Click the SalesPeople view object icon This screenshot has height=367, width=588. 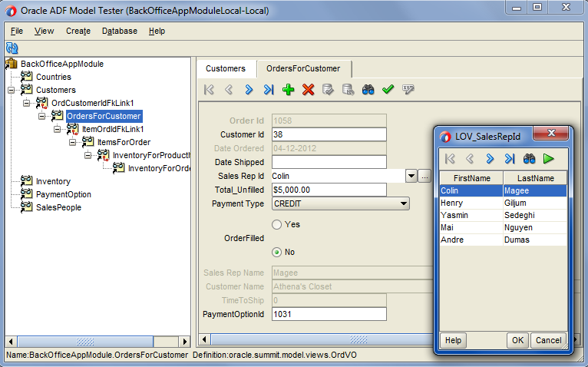click(x=26, y=207)
